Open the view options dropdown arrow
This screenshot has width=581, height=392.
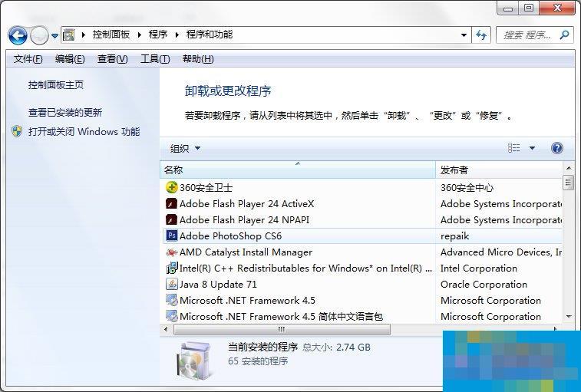[532, 148]
